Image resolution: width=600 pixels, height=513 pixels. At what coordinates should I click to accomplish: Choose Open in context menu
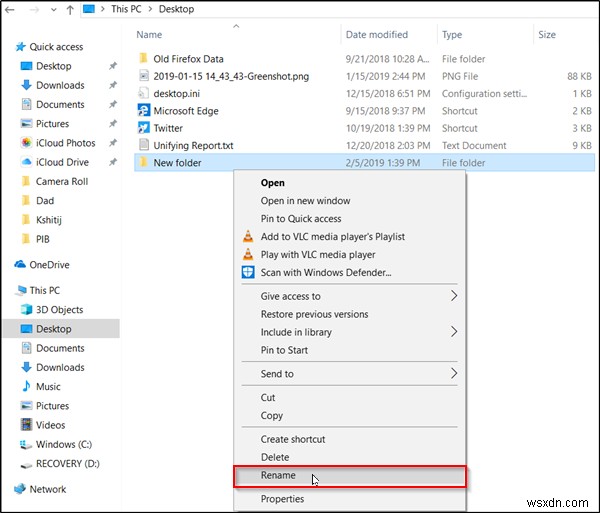272,183
